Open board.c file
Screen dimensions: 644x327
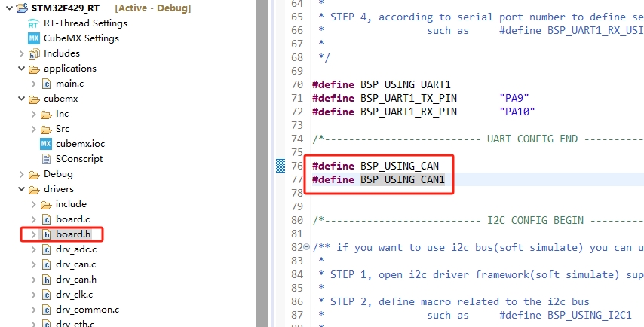72,219
